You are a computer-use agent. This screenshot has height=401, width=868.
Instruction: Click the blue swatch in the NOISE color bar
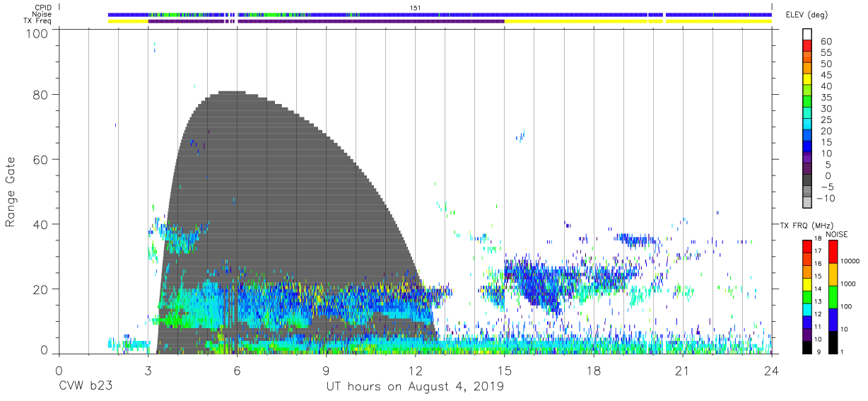[x=834, y=319]
